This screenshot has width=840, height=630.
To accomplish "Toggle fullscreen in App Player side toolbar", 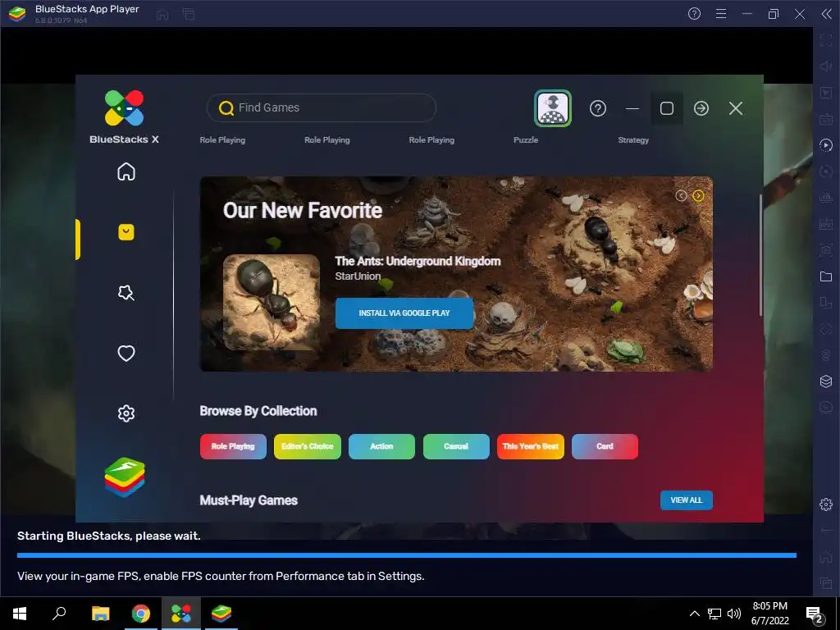I will tap(826, 39).
